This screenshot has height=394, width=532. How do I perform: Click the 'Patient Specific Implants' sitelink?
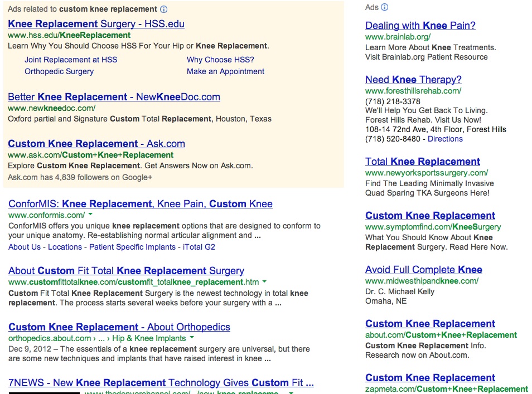tap(132, 247)
